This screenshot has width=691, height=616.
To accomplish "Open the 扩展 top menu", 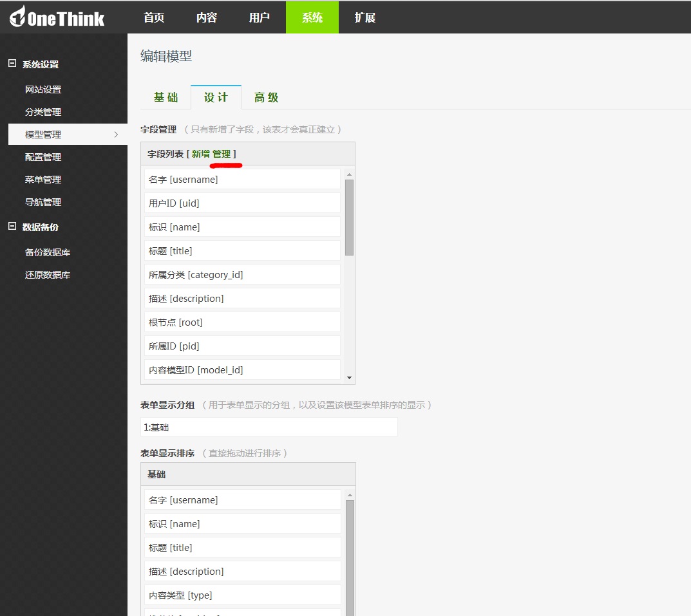I will point(365,17).
